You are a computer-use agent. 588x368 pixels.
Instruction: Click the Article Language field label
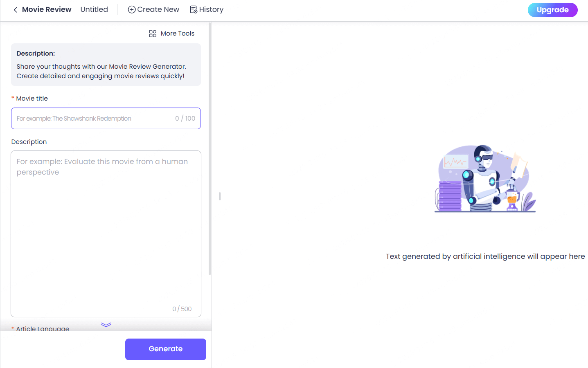[43, 328]
